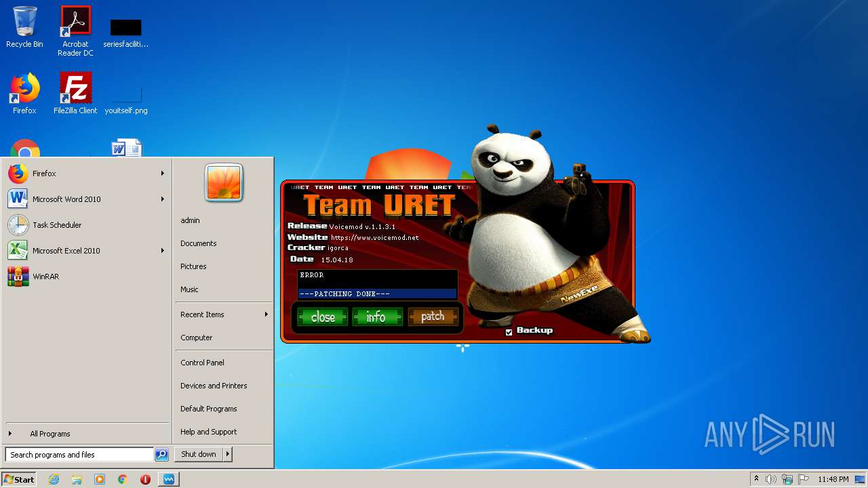868x488 pixels.
Task: Click the green info button in the Team URET patcher
Action: coord(378,317)
